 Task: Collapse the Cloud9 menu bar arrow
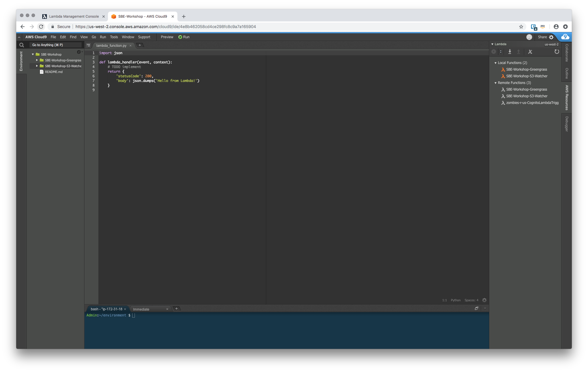(x=19, y=37)
